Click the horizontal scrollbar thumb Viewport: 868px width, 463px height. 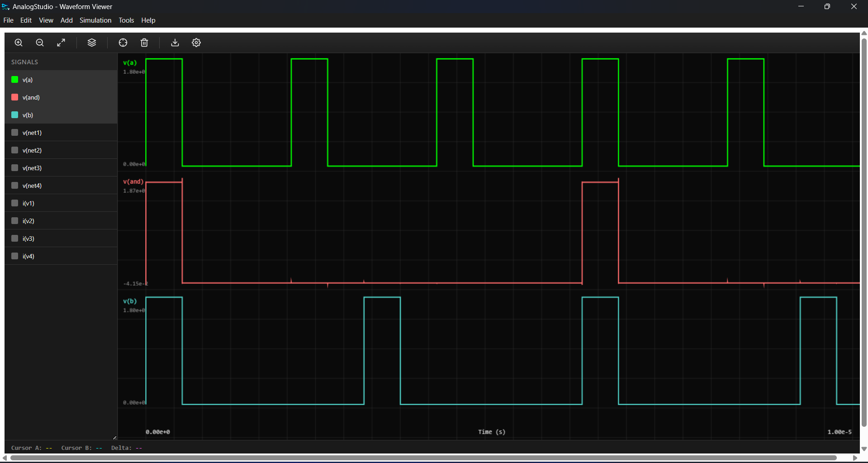click(423, 458)
